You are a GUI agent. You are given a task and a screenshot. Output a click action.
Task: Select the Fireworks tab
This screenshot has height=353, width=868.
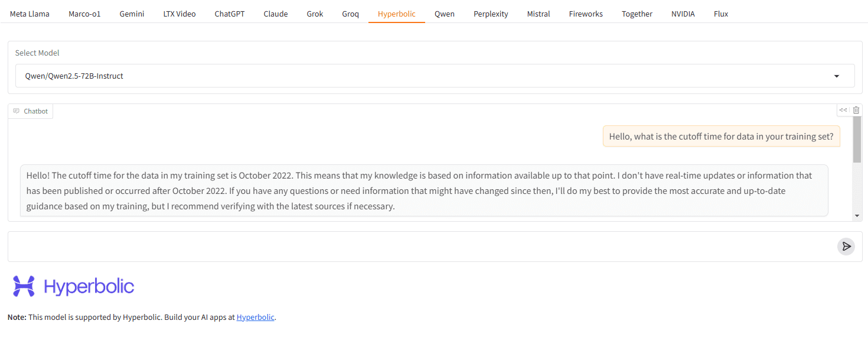tap(586, 14)
